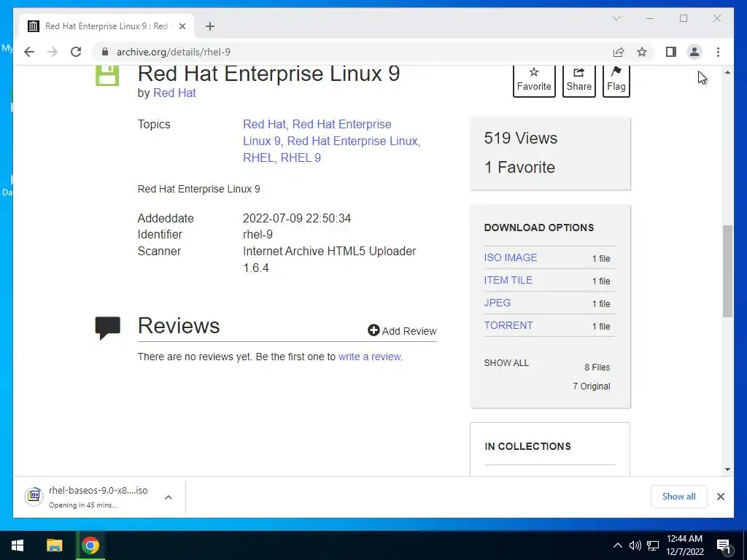Share this page via address bar icon

[619, 52]
